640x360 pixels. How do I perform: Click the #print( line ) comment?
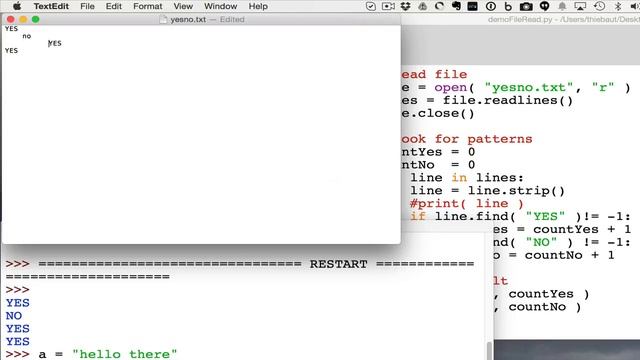(467, 203)
